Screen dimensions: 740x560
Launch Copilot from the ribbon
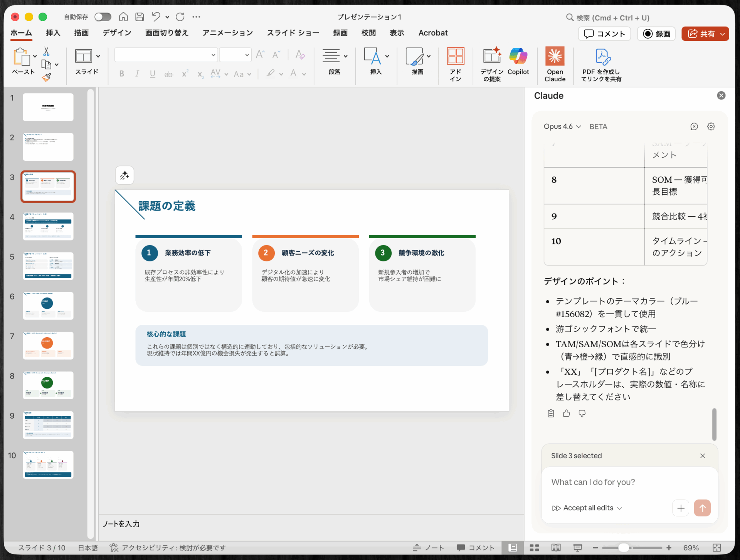tap(518, 62)
